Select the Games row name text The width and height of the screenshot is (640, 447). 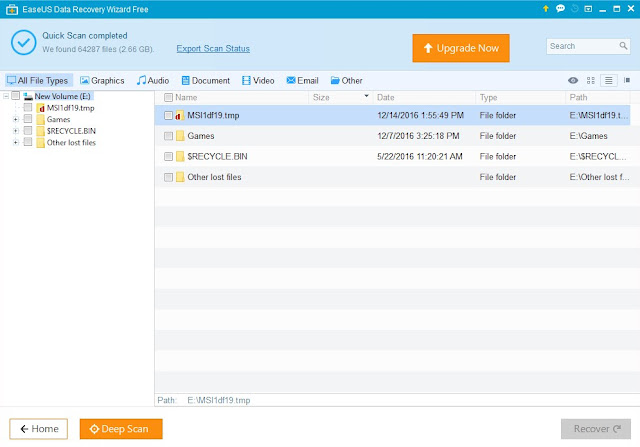201,136
